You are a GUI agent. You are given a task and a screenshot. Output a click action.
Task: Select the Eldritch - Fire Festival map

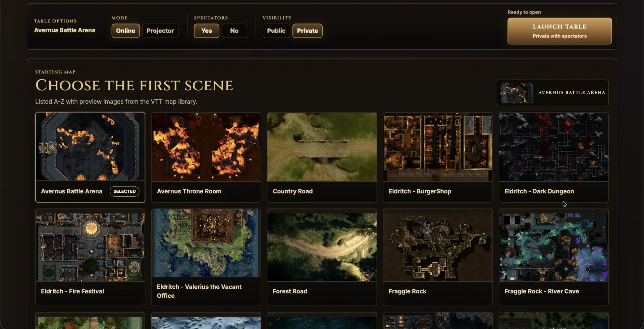90,257
